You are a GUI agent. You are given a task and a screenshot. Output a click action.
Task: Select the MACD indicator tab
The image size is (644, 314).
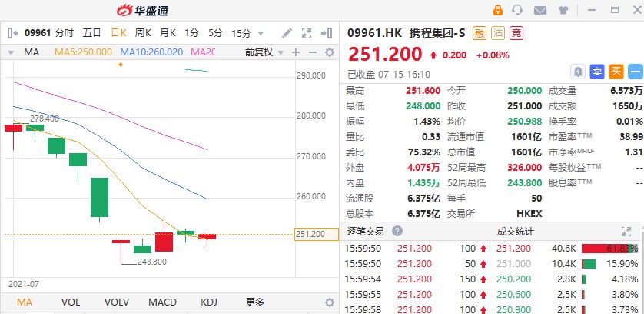tap(163, 302)
